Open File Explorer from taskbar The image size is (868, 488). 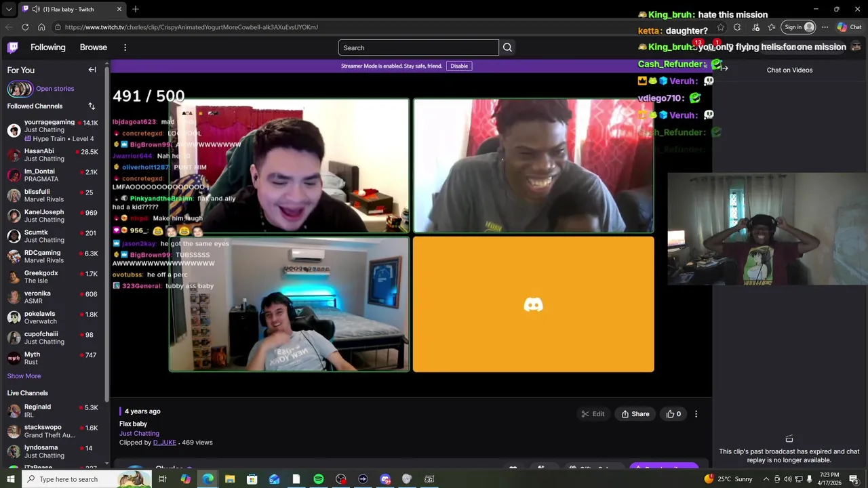230,479
